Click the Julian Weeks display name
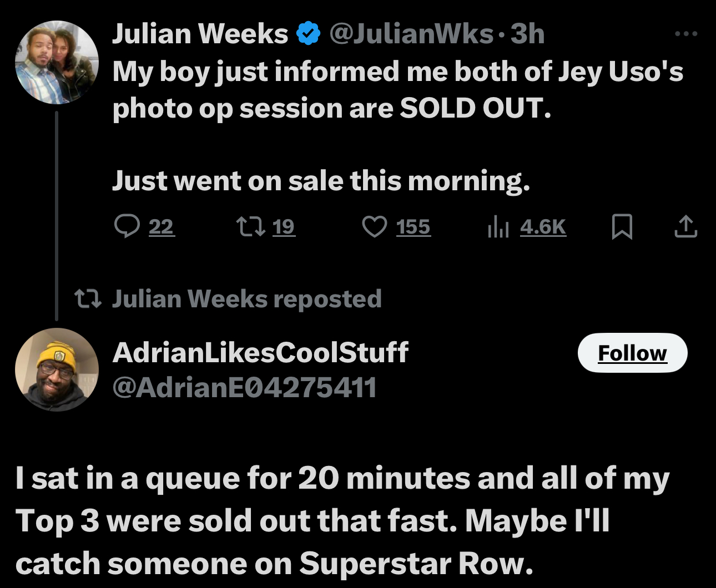This screenshot has height=588, width=716. click(x=200, y=34)
